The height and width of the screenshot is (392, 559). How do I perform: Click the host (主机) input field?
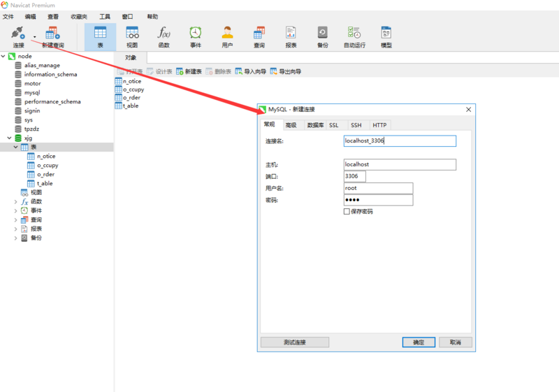coord(400,164)
